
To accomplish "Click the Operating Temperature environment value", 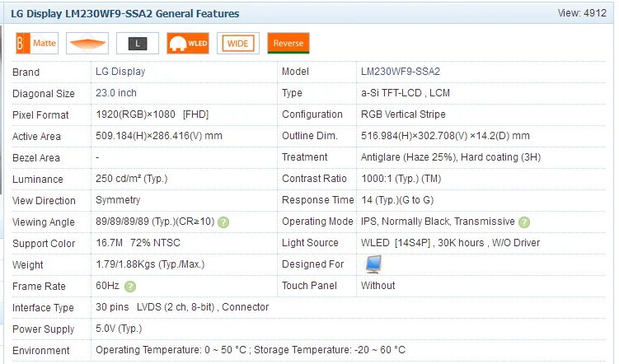I will click(x=251, y=350).
